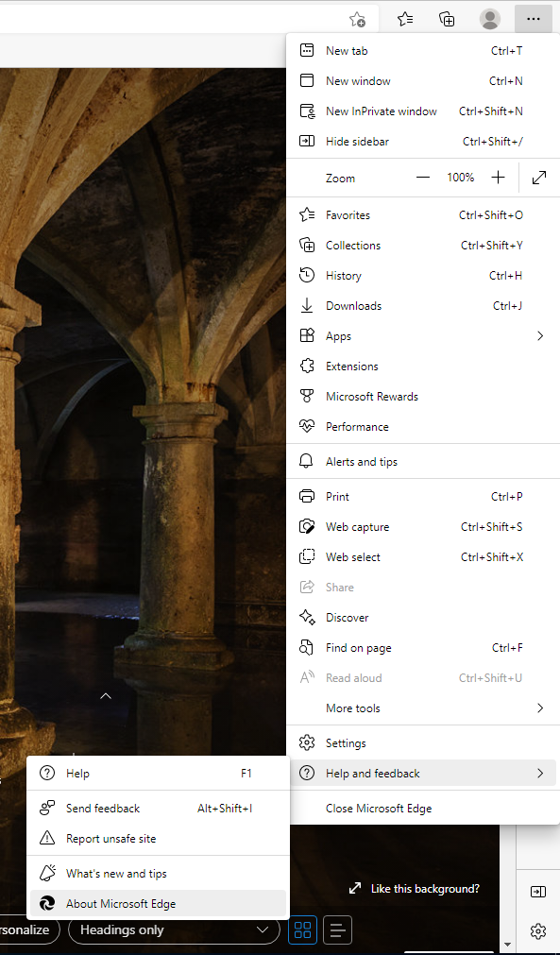Click the Like this background? link
This screenshot has height=955, width=560.
pos(414,889)
